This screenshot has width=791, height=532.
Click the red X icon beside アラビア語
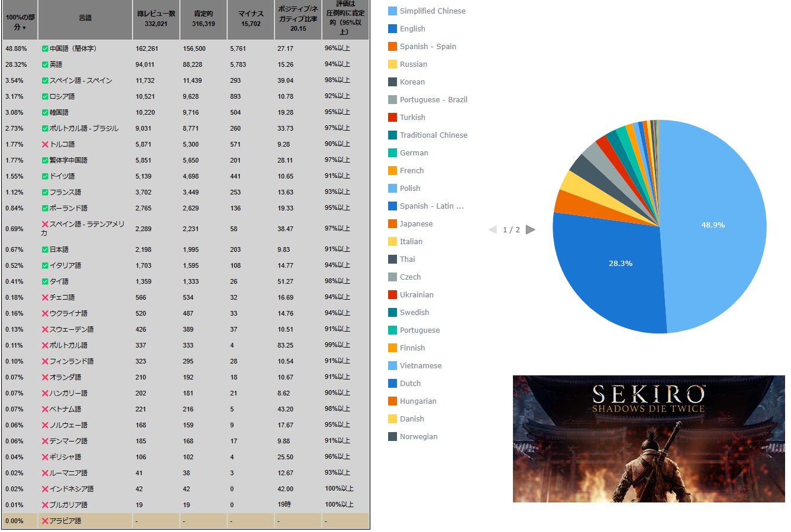[x=45, y=521]
